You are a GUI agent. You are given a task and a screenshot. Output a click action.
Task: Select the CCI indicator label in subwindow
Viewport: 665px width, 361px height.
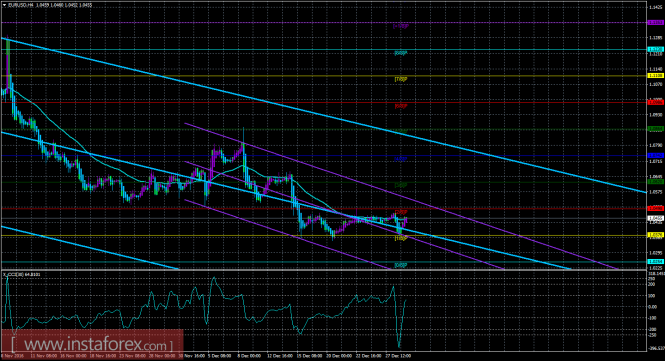point(22,274)
